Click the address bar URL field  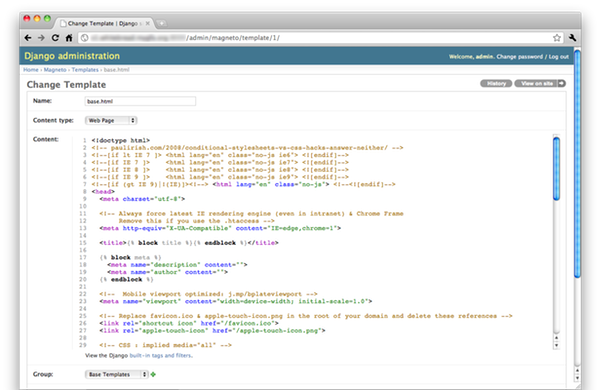coord(320,38)
